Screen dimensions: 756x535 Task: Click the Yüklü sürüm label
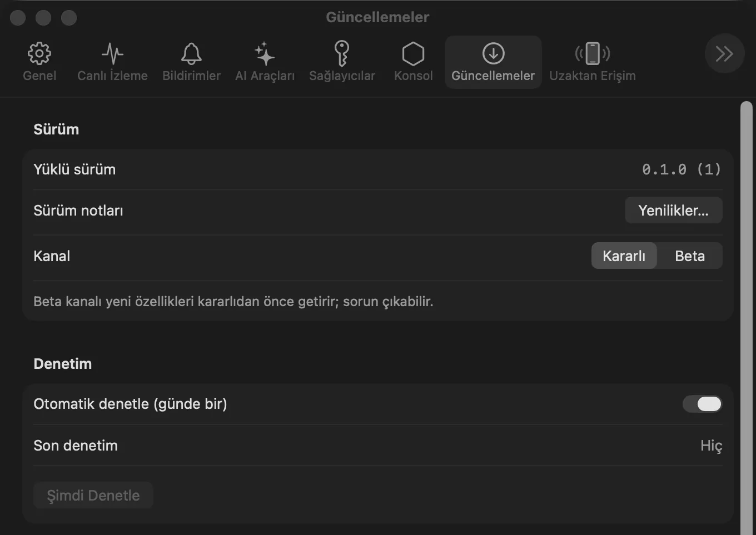pos(74,169)
